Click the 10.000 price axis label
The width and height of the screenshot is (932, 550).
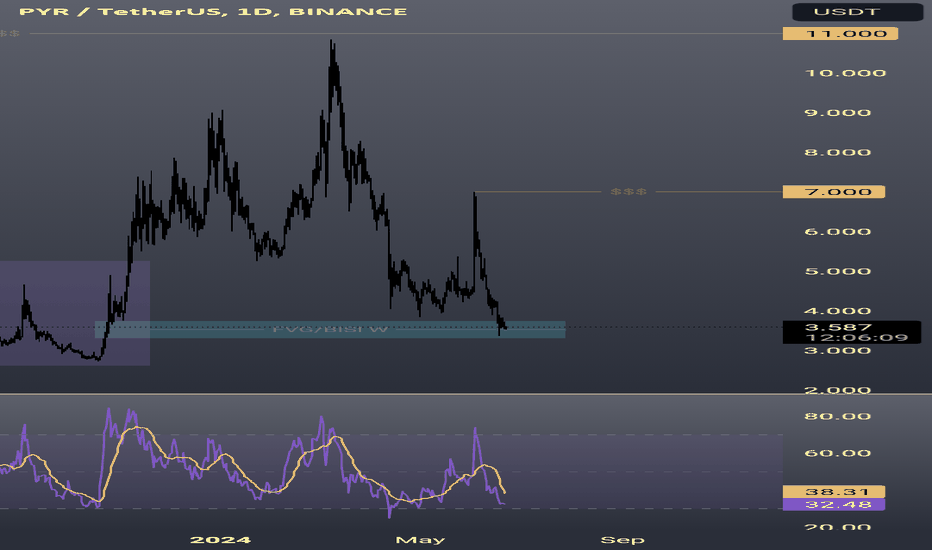coord(845,73)
